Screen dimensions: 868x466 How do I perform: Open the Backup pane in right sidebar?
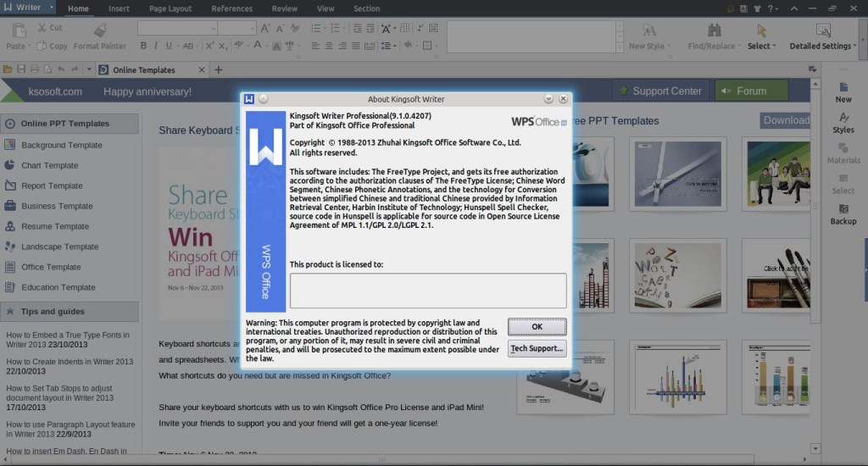(843, 214)
